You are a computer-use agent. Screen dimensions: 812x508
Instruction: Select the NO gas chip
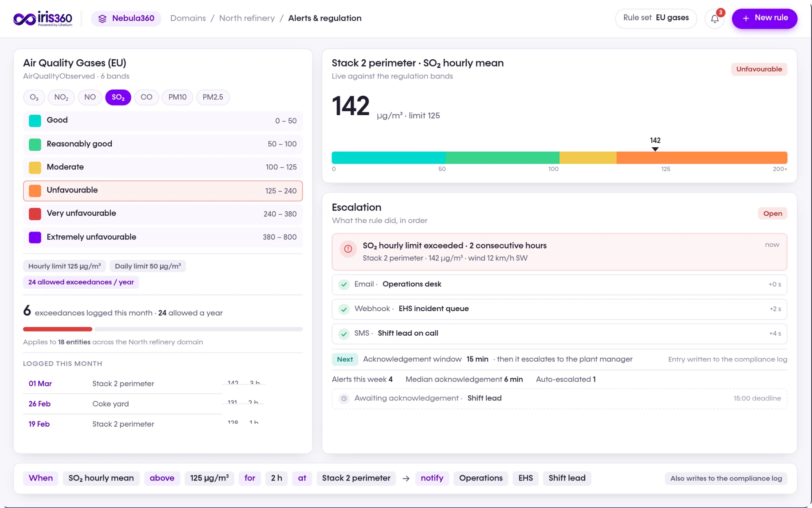(90, 97)
